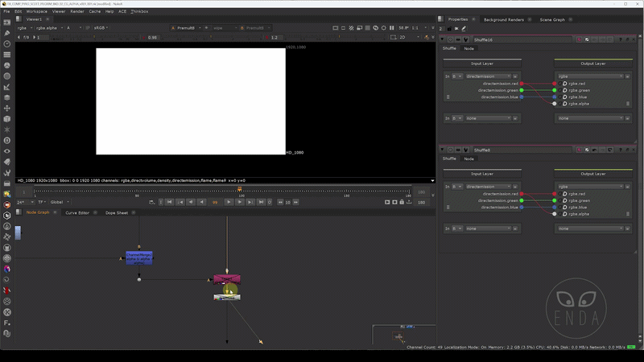Open the sRGB viewer process dropdown
Image resolution: width=644 pixels, height=362 pixels.
tap(101, 28)
